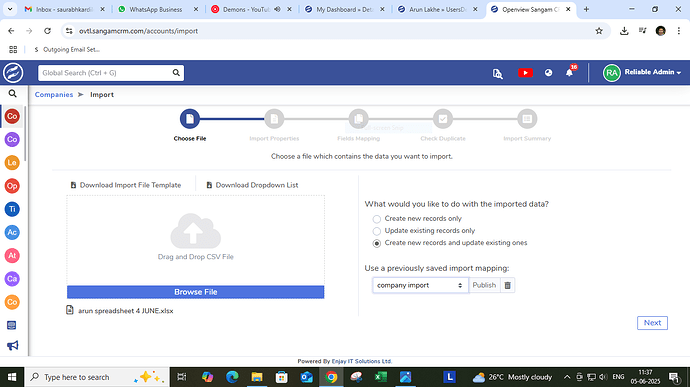Click the Browse File button

(x=195, y=292)
